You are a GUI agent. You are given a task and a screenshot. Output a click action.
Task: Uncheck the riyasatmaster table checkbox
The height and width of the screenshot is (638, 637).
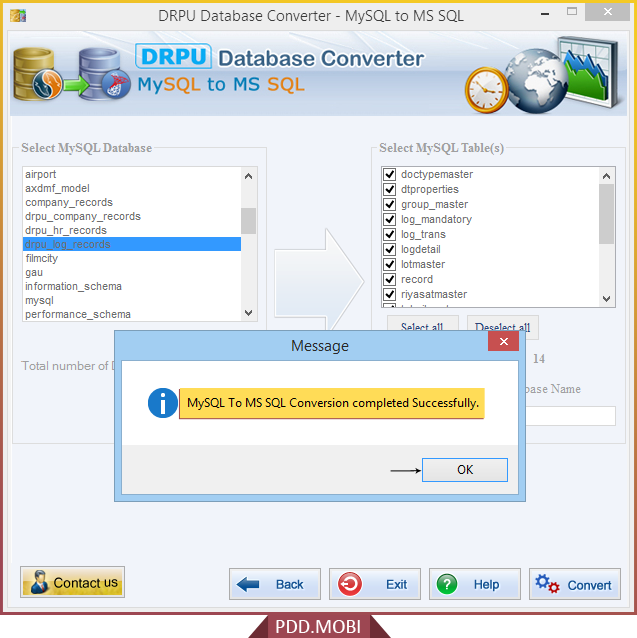click(390, 294)
